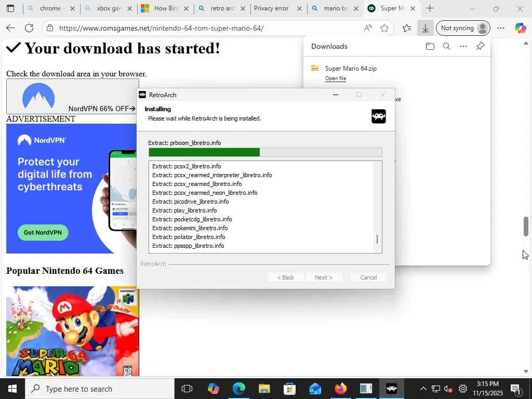Minimize the RetroArch installer window
This screenshot has width=532, height=399.
pos(336,95)
